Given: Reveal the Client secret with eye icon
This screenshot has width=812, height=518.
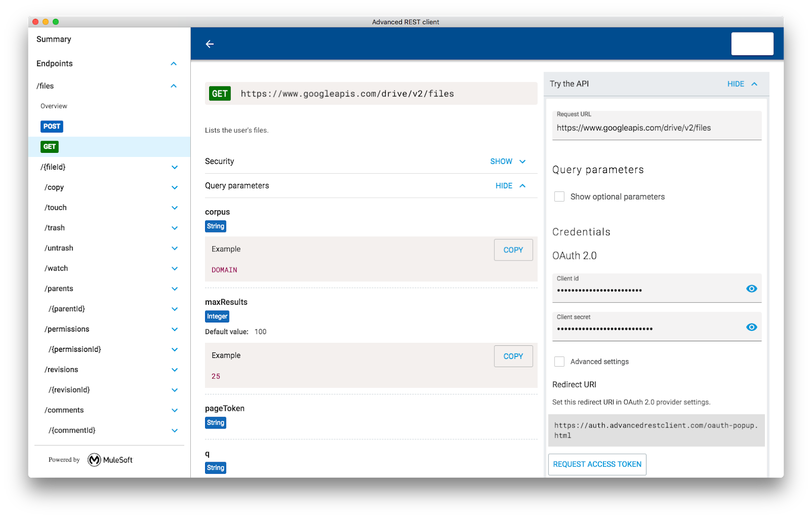Looking at the screenshot, I should 752,327.
